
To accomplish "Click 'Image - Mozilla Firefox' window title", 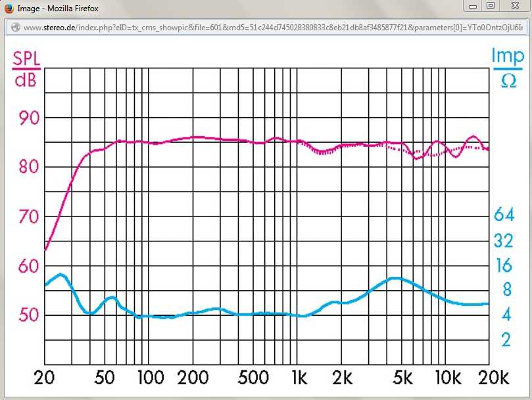I will tap(58, 9).
